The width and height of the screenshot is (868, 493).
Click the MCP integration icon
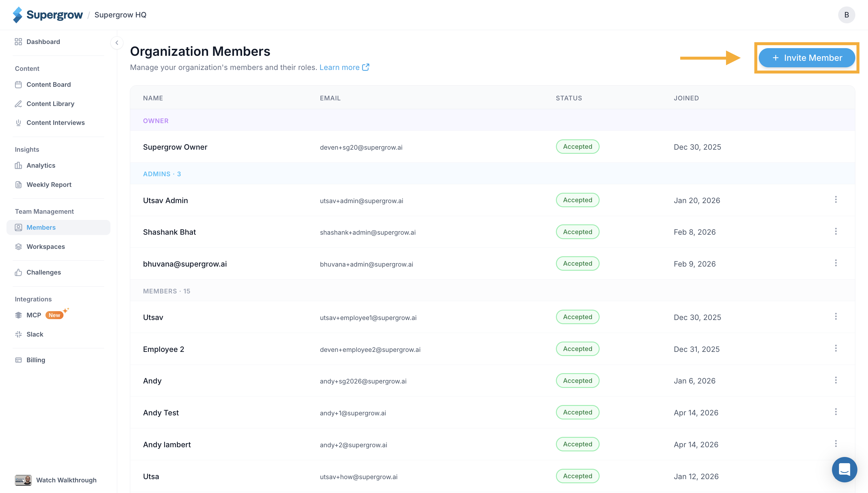[18, 315]
